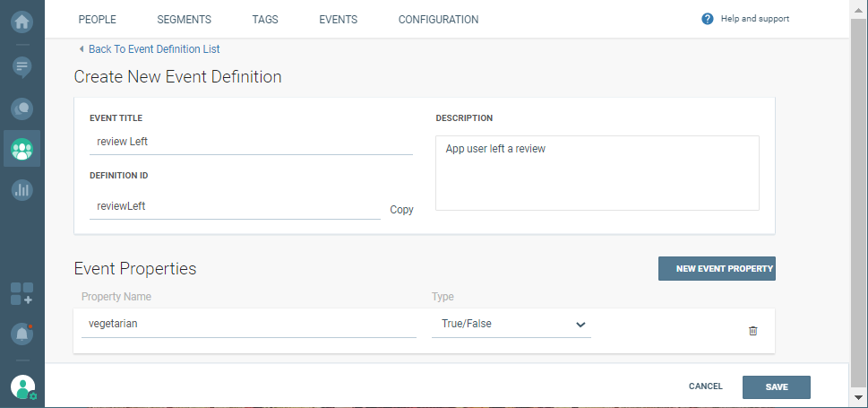This screenshot has width=868, height=408.
Task: Save the event definition
Action: coord(776,386)
